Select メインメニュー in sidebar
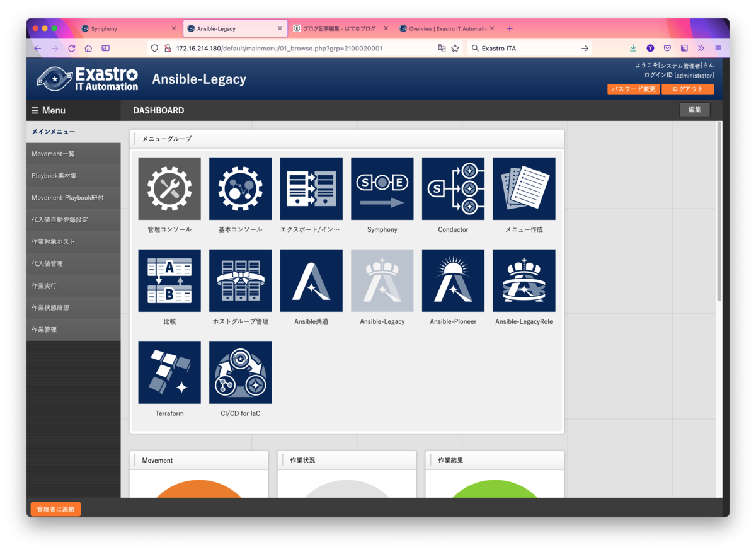 tap(73, 132)
